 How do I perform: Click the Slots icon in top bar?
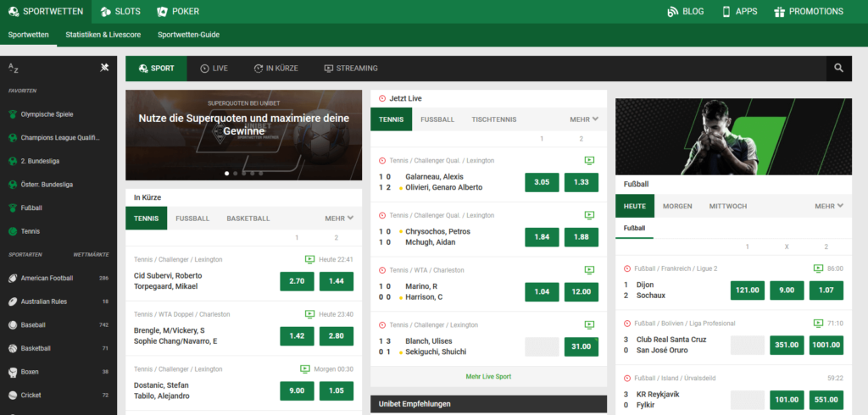pos(105,12)
